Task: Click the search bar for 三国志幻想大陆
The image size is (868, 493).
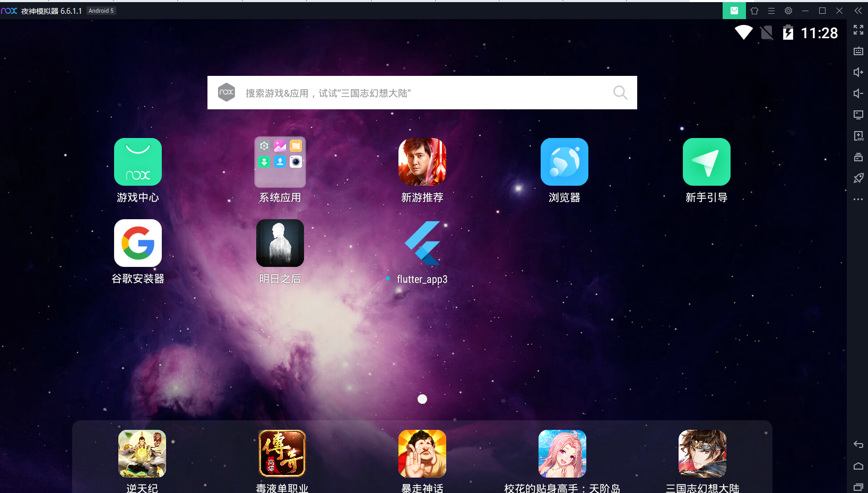Action: (x=422, y=92)
